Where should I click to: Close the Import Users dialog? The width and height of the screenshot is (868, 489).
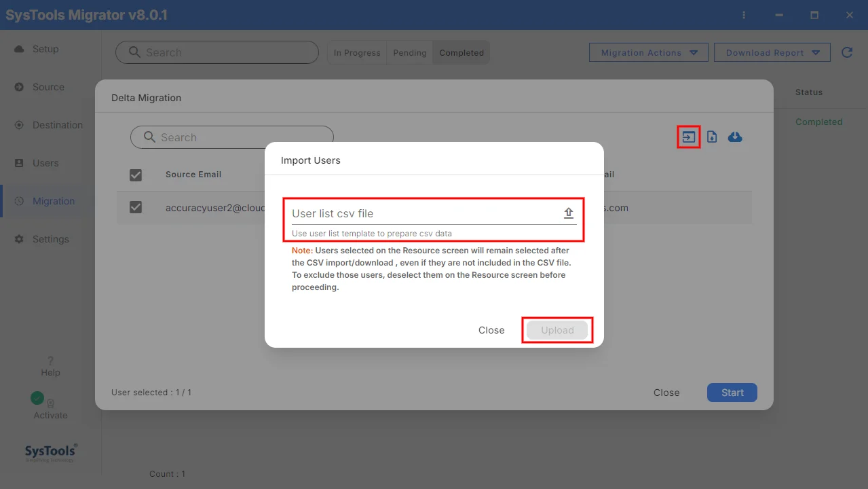[x=491, y=330]
